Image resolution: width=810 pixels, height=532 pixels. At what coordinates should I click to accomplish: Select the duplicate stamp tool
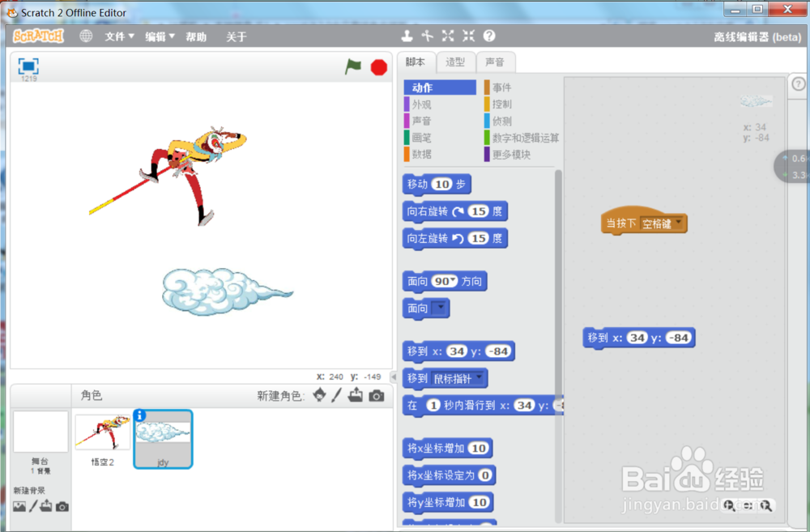click(407, 36)
